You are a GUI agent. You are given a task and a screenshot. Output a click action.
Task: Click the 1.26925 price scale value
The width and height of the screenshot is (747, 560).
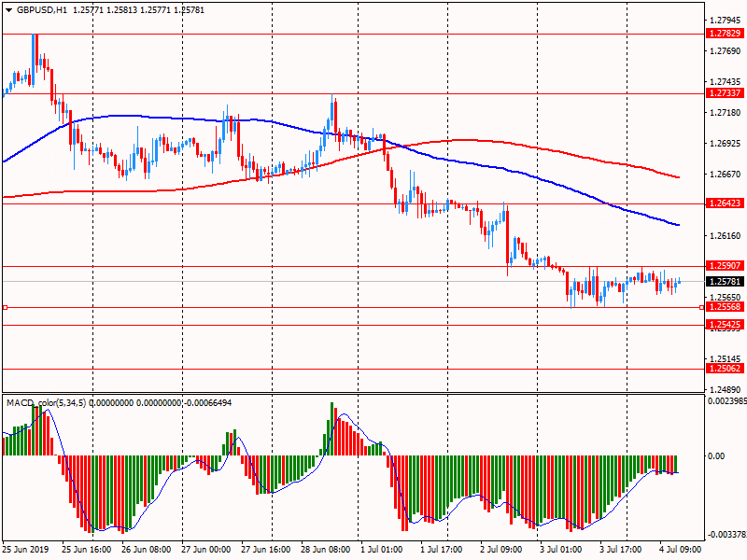coord(726,144)
